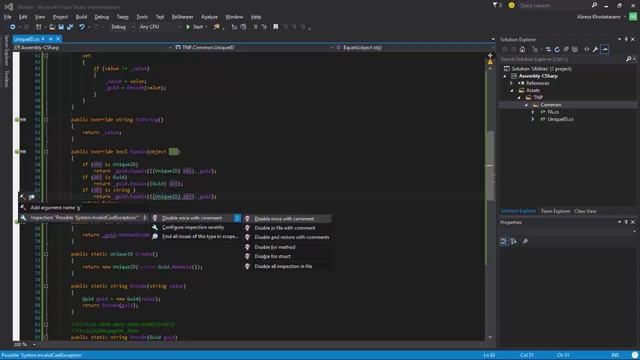Switch to the Class View tab
Screen dimensions: 640x360
(585, 211)
